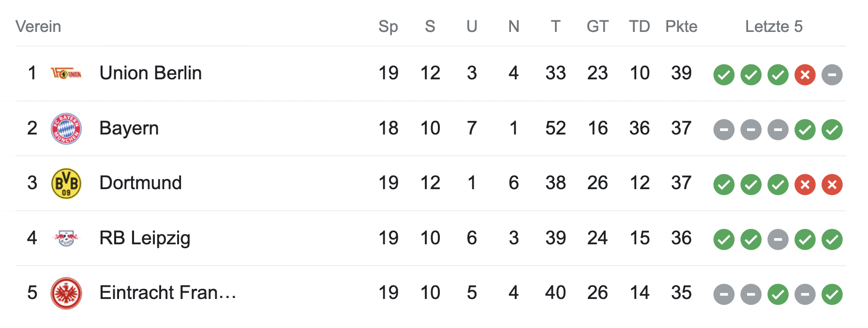Click the truncated Eintracht Fran… name
The width and height of the screenshot is (868, 328).
click(x=167, y=293)
